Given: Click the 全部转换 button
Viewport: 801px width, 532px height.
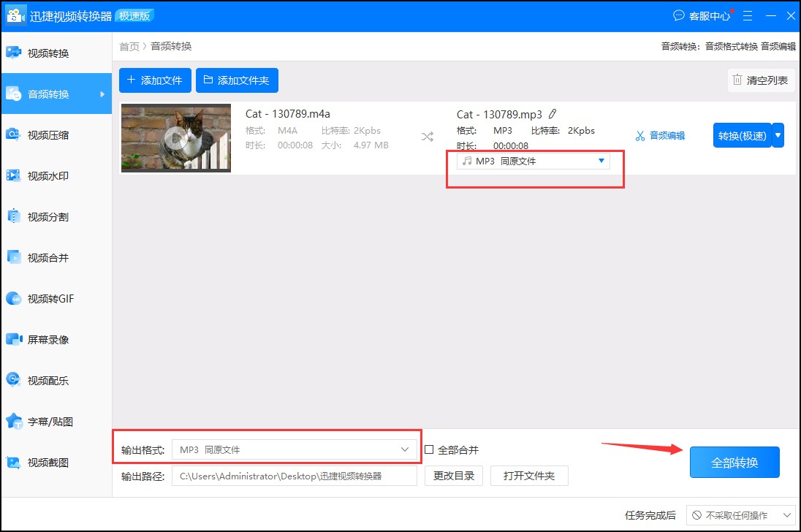Looking at the screenshot, I should [734, 462].
